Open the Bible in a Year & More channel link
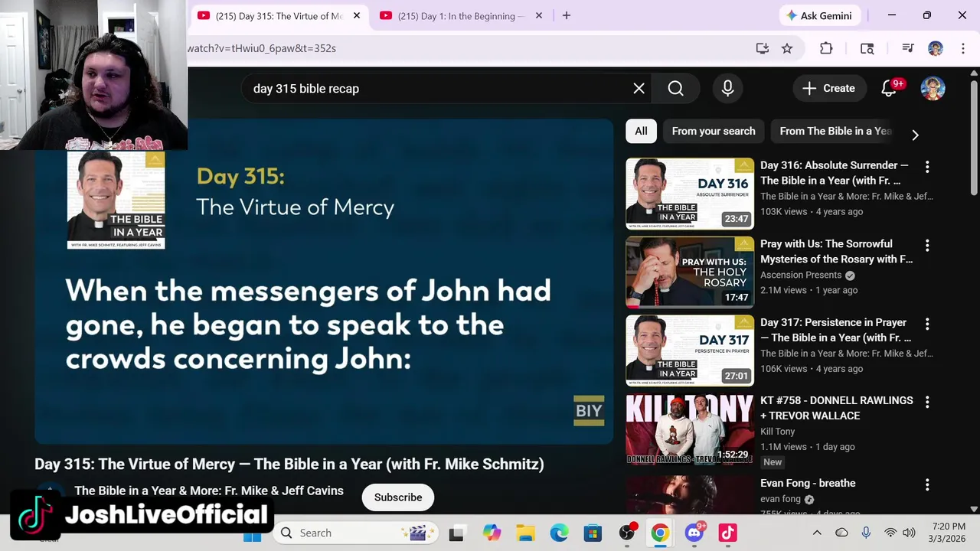 (x=209, y=491)
